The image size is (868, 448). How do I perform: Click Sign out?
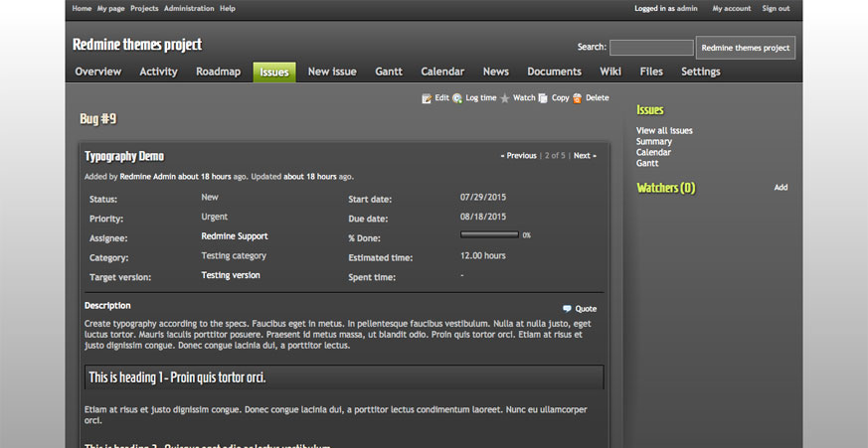[776, 8]
